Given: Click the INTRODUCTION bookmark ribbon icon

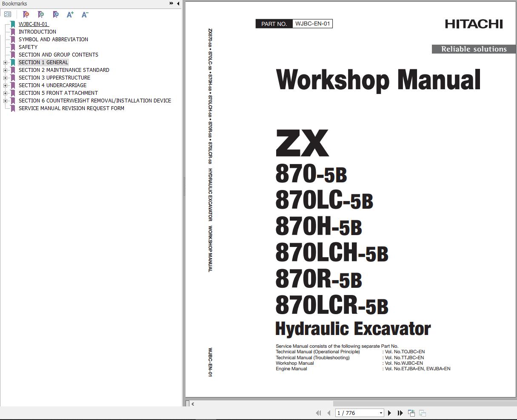Looking at the screenshot, I should click(x=13, y=32).
